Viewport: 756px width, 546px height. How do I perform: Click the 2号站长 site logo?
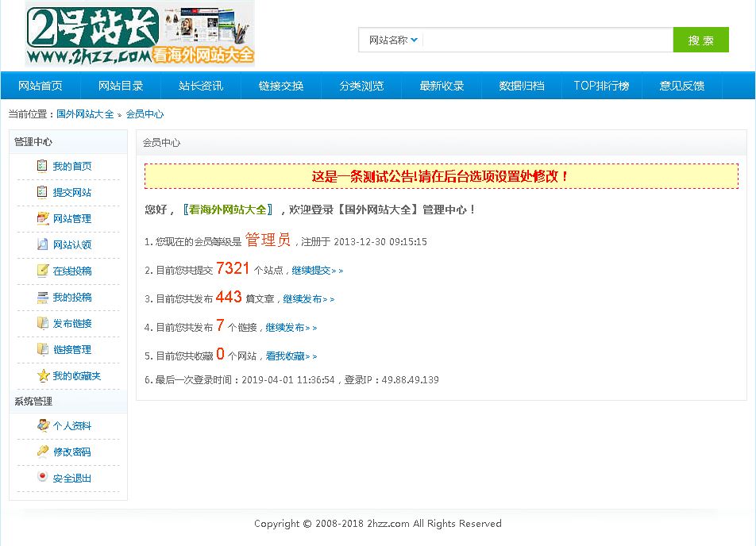point(140,33)
